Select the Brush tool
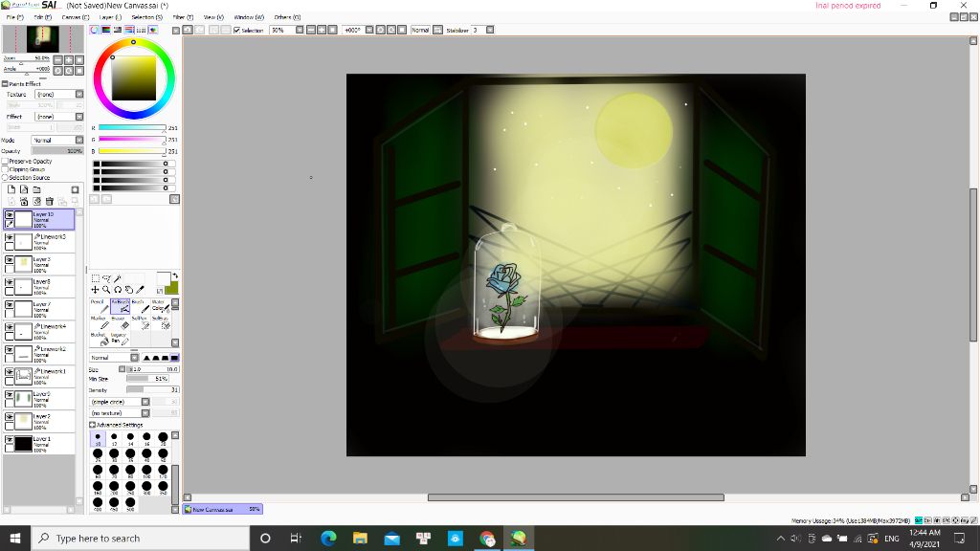Viewport: 980px width, 551px height. 140,305
